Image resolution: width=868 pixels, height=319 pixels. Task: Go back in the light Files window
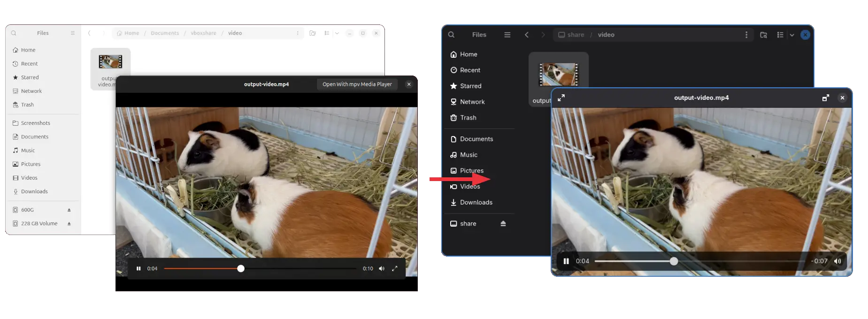click(89, 33)
